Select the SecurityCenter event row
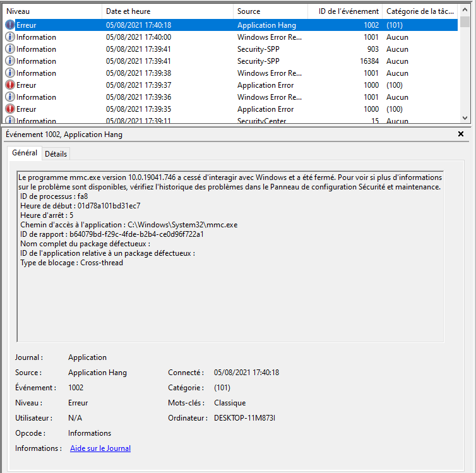476x473 pixels. point(231,120)
